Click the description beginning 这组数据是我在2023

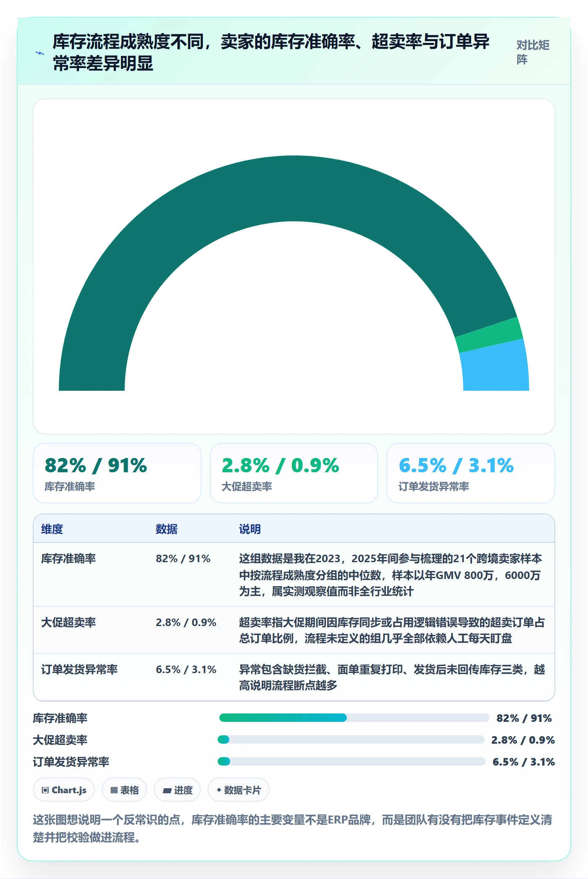pos(391,575)
